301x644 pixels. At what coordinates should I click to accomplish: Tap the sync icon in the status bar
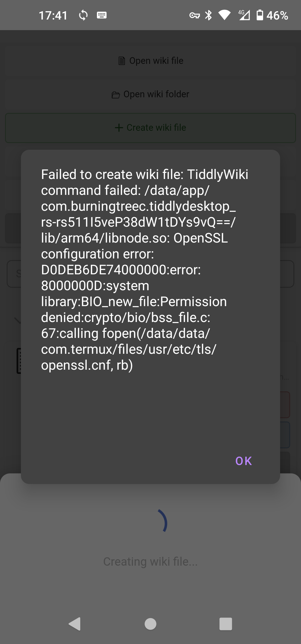tap(83, 15)
